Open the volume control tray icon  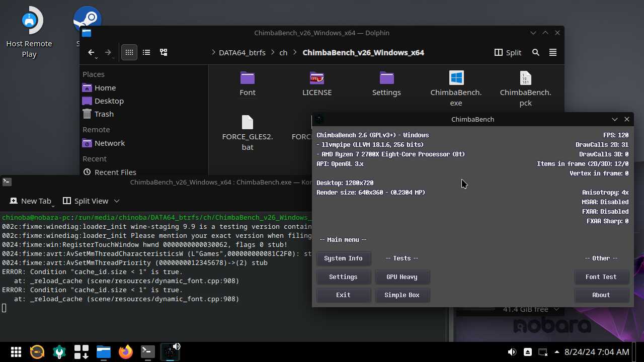(512, 352)
